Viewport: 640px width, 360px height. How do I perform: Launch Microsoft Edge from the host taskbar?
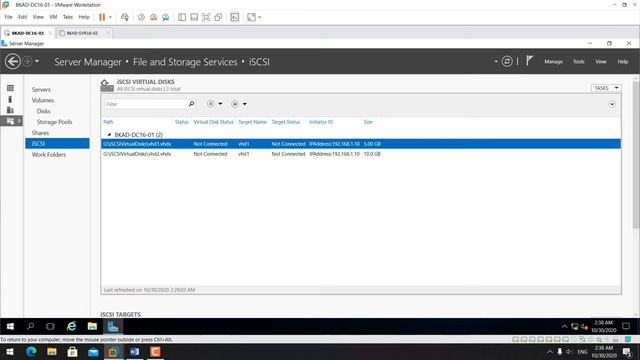pyautogui.click(x=31, y=352)
